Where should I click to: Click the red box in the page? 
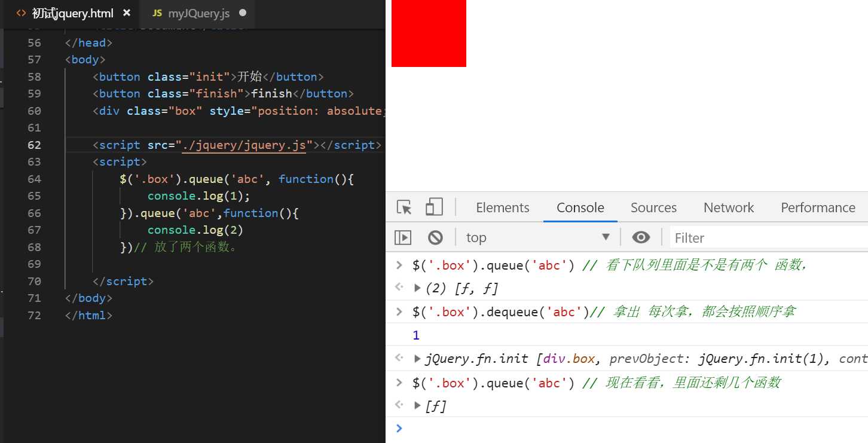tap(429, 33)
